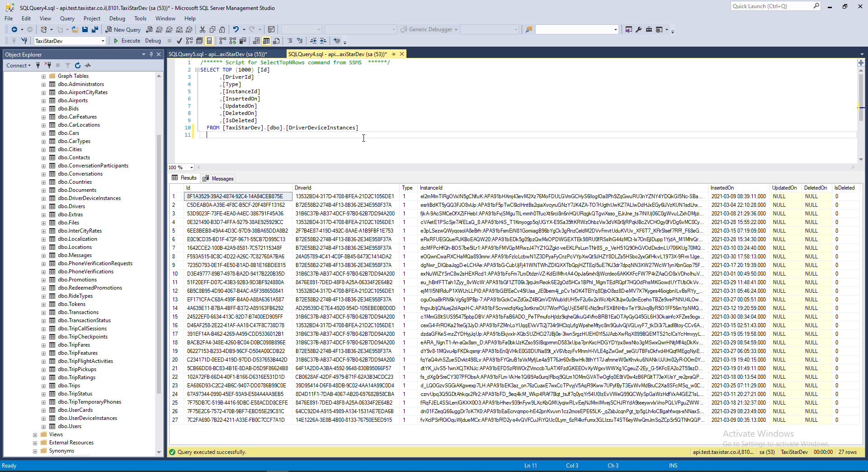Viewport: 868px width, 472px height.
Task: Open the Query menu
Action: tap(67, 19)
